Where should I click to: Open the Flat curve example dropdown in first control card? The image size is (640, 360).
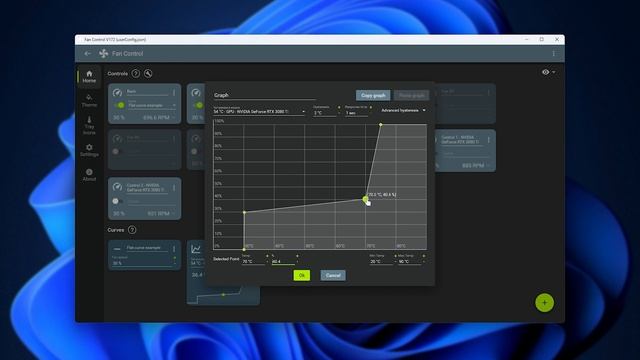pyautogui.click(x=152, y=105)
